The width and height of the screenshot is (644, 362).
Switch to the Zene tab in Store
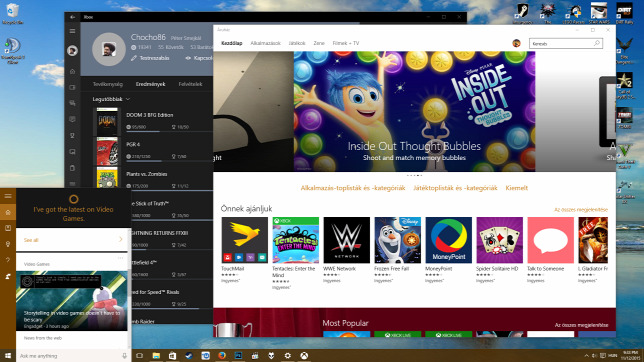tap(319, 43)
